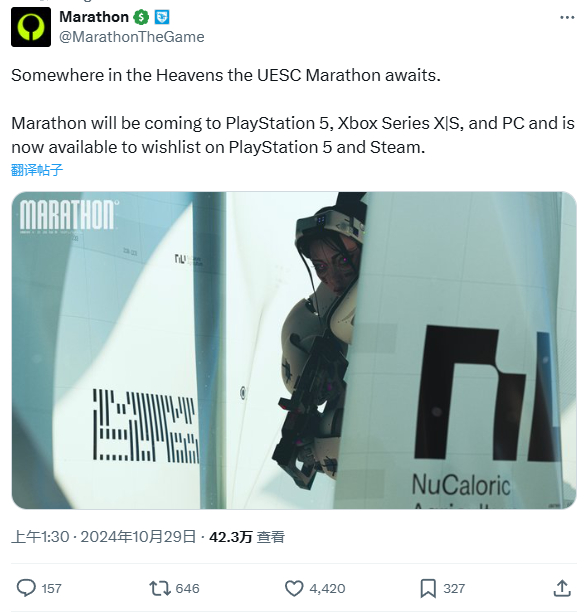Open the Marathon promotional image
Screen dimensions: 585x612
point(294,350)
